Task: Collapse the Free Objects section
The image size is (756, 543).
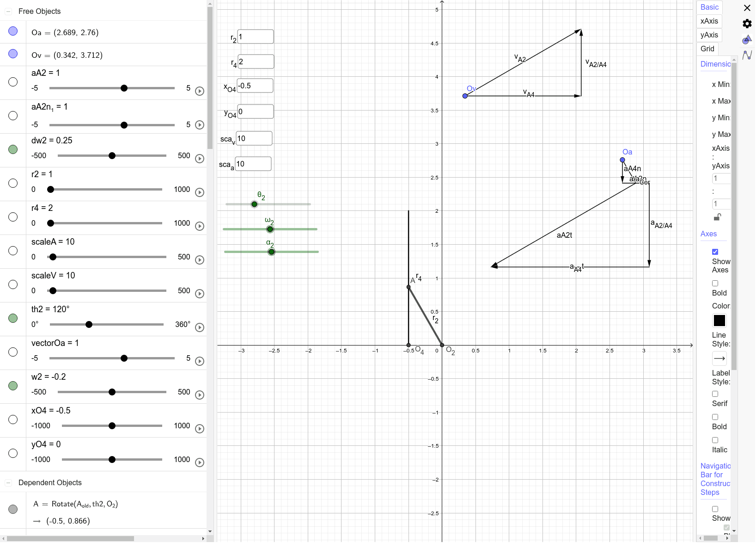Action: pos(8,11)
